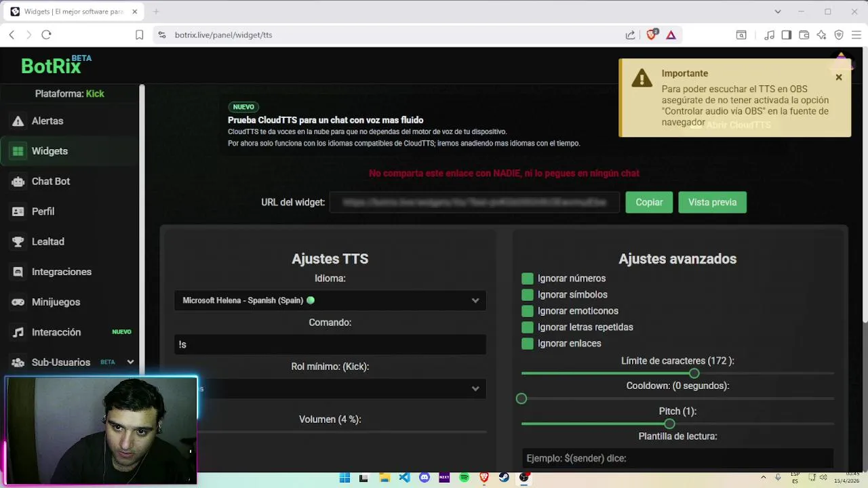Image resolution: width=868 pixels, height=488 pixels.
Task: Expand the Sub-Usuarios submenu chevron
Action: [x=130, y=362]
